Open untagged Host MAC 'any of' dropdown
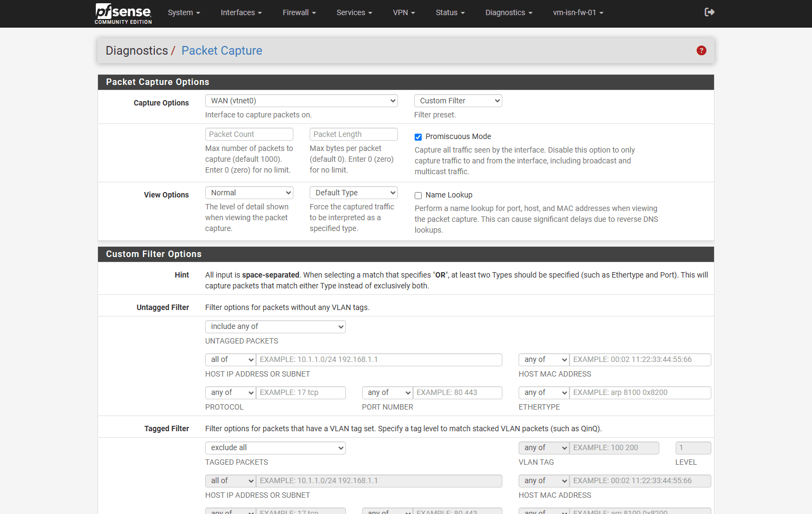 point(544,359)
